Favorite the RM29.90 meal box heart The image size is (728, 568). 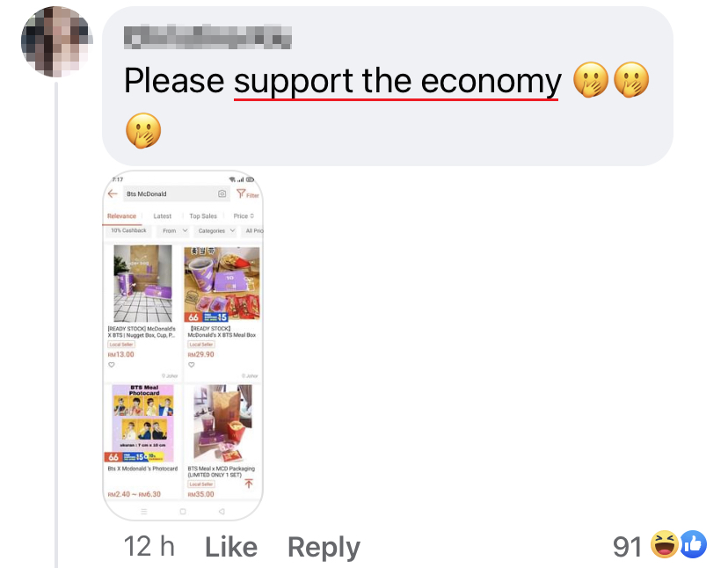point(192,365)
